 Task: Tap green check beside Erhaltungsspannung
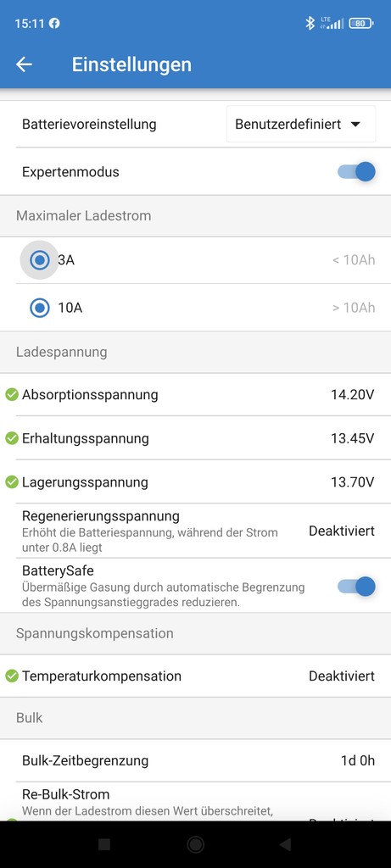coord(12,438)
